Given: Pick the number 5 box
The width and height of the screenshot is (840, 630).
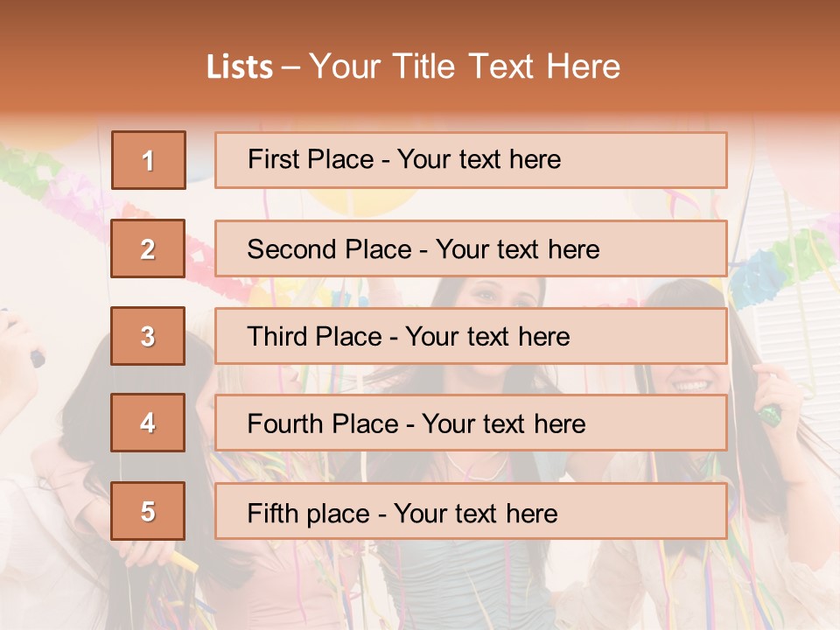Looking at the screenshot, I should tap(148, 511).
